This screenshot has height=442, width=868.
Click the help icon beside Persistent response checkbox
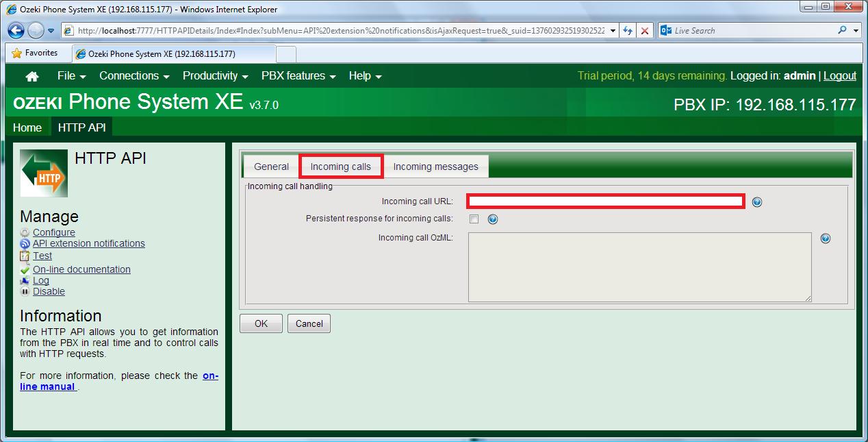[x=492, y=219]
